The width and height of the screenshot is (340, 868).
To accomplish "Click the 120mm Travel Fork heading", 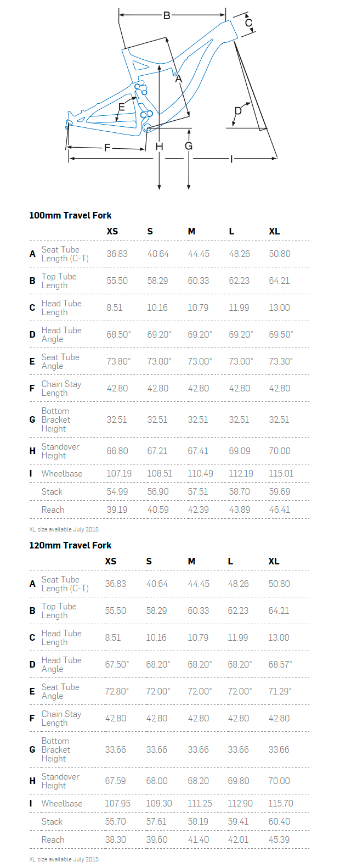I will pyautogui.click(x=70, y=545).
